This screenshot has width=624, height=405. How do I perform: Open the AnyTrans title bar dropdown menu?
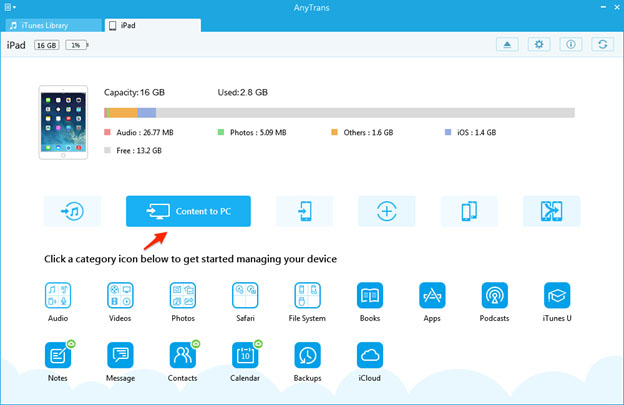[x=10, y=6]
